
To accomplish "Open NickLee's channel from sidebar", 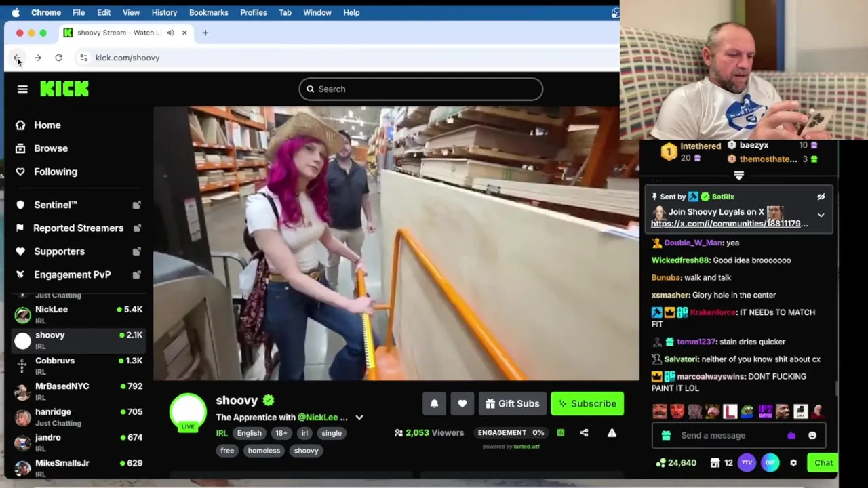I will [x=78, y=314].
